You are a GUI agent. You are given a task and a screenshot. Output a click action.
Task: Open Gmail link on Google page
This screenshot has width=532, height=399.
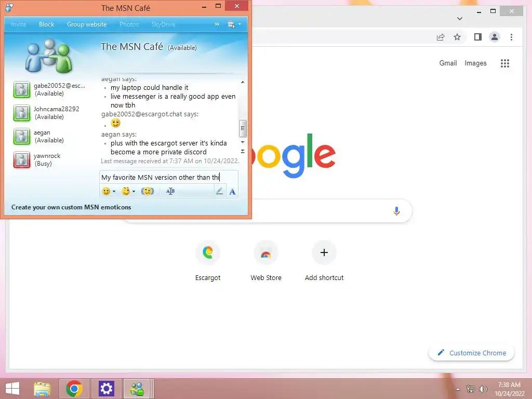coord(448,63)
